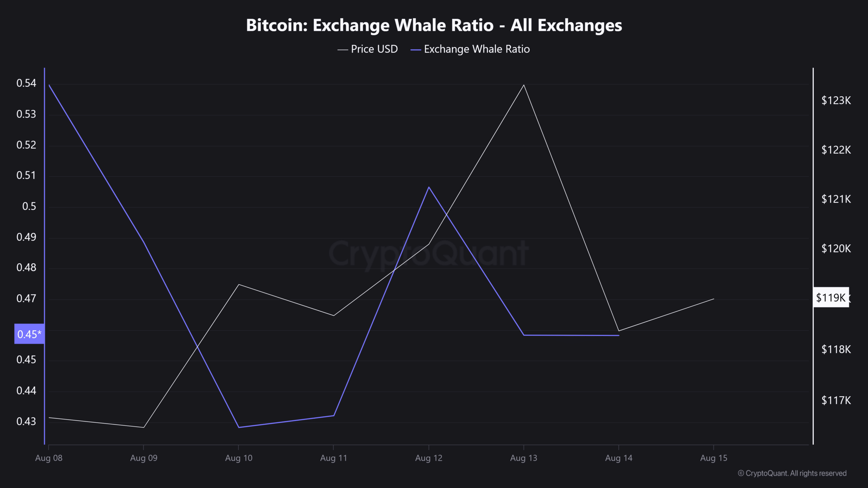Click the purple 0.45* current value badge
Screen dimensions: 868x488
point(29,334)
